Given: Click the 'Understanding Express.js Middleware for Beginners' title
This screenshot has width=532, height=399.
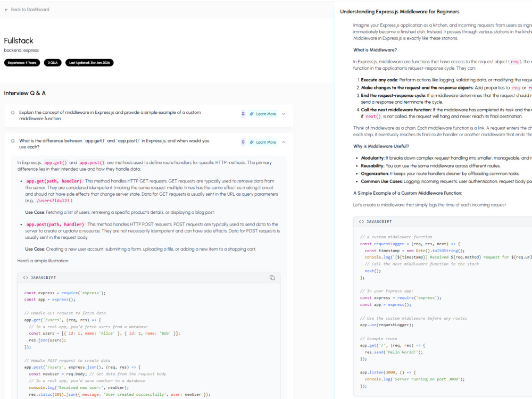Looking at the screenshot, I should [x=400, y=12].
